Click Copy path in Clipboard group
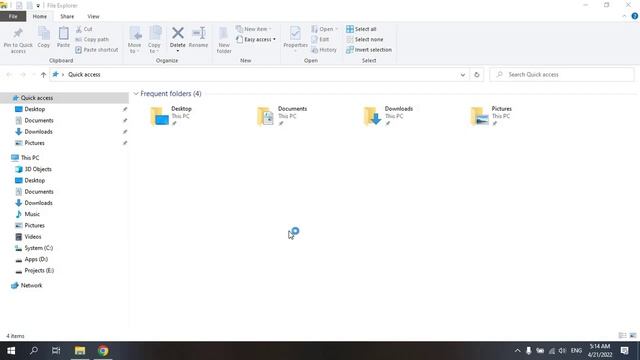Viewport: 640px width, 360px height. pos(92,39)
